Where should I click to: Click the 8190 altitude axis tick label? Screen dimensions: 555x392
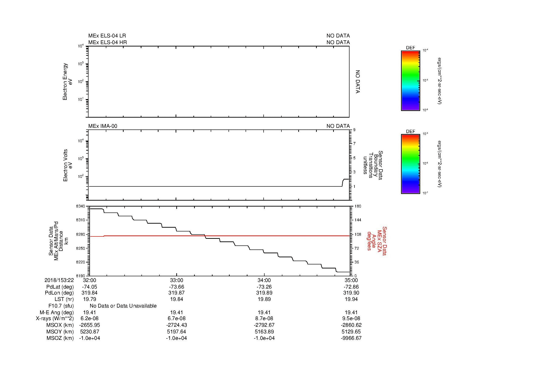coord(80,276)
